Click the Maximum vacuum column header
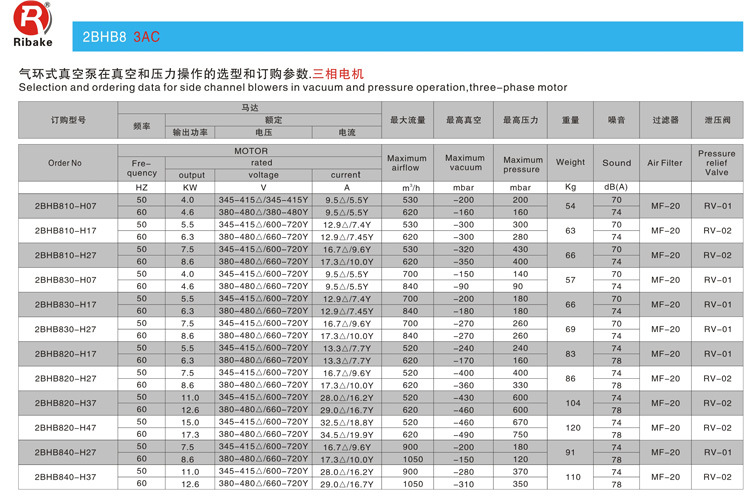750x500 pixels. click(x=464, y=163)
